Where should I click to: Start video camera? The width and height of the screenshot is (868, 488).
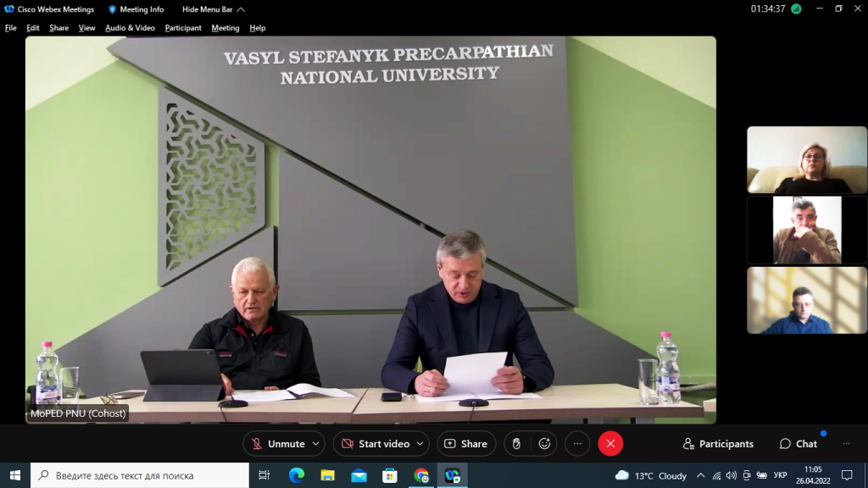[x=374, y=444]
